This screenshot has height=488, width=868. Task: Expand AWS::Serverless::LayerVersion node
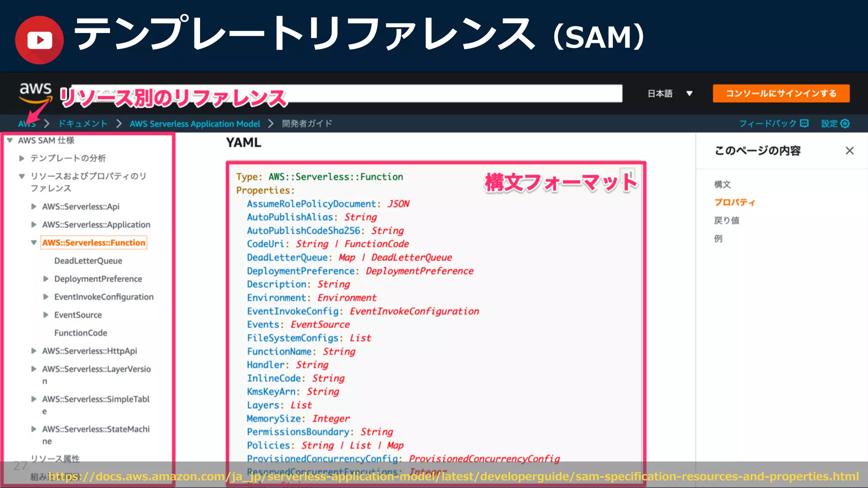click(33, 369)
